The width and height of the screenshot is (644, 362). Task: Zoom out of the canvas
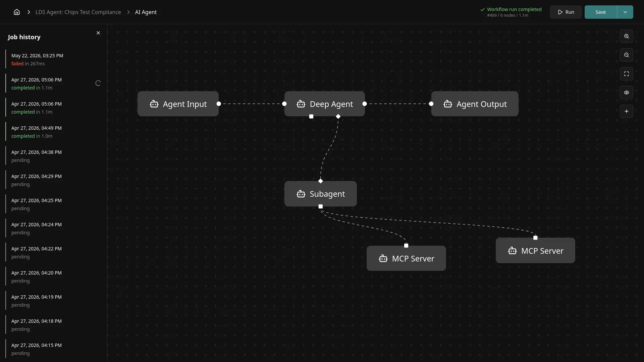pos(627,55)
